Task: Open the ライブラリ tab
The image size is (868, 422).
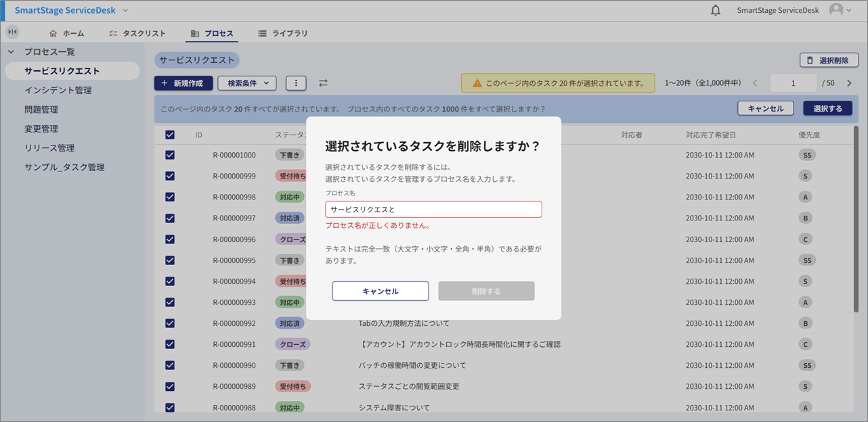Action: pos(282,33)
